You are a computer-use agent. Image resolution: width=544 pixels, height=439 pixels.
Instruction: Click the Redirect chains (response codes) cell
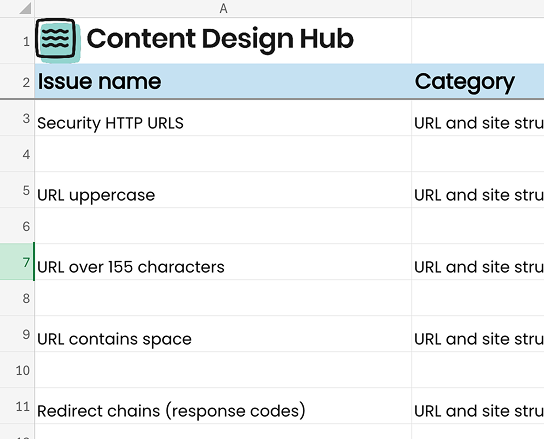tap(223, 405)
